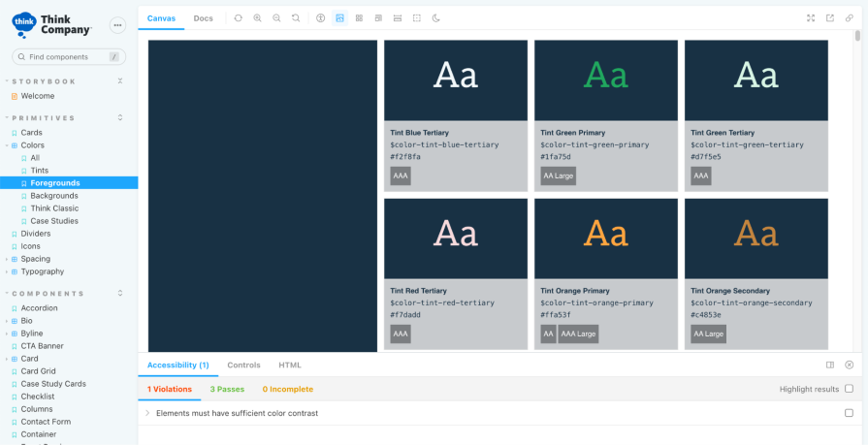Screen dimensions: 868x445
Task: Open the dark mode moon icon
Action: pyautogui.click(x=435, y=17)
